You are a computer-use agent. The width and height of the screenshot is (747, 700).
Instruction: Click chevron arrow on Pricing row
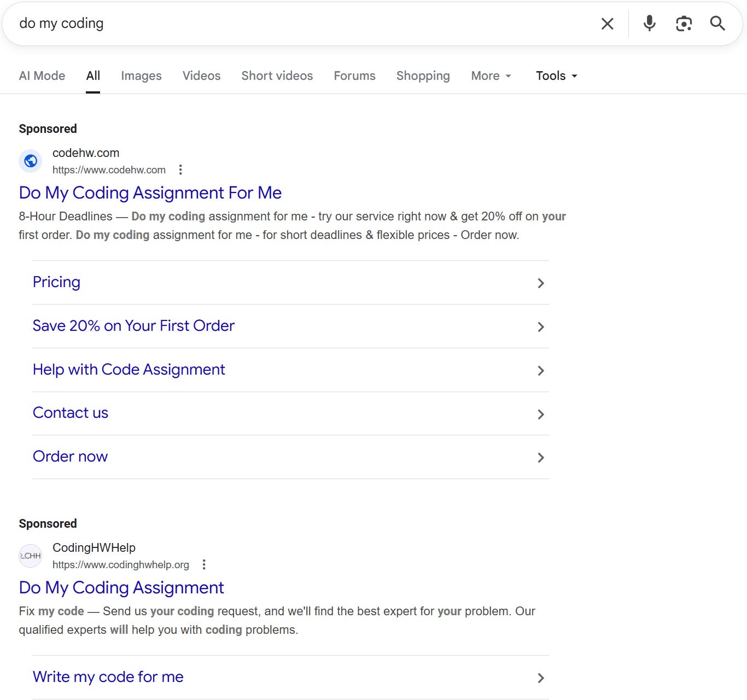[x=541, y=283]
